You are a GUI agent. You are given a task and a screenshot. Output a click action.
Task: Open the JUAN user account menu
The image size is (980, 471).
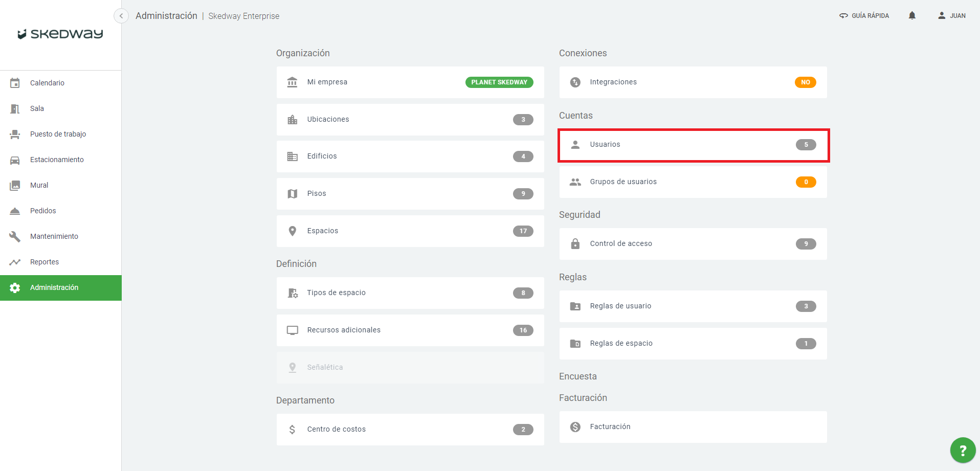click(x=952, y=16)
